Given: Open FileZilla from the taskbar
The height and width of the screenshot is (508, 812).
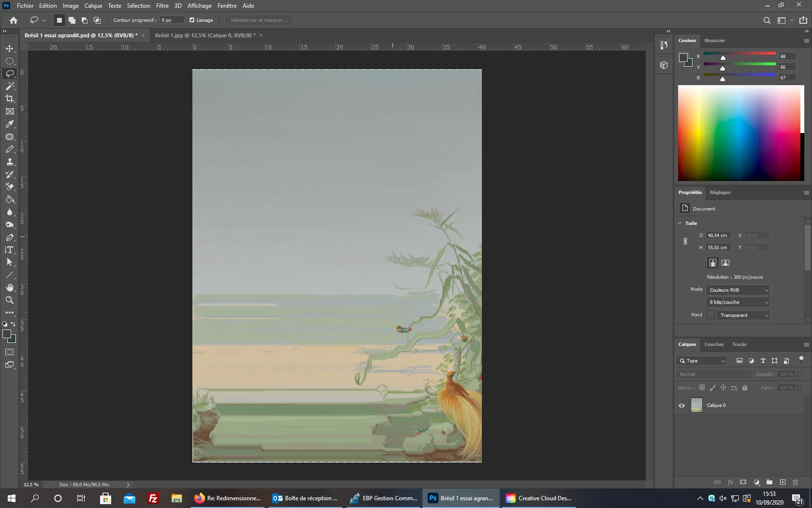Looking at the screenshot, I should point(153,498).
